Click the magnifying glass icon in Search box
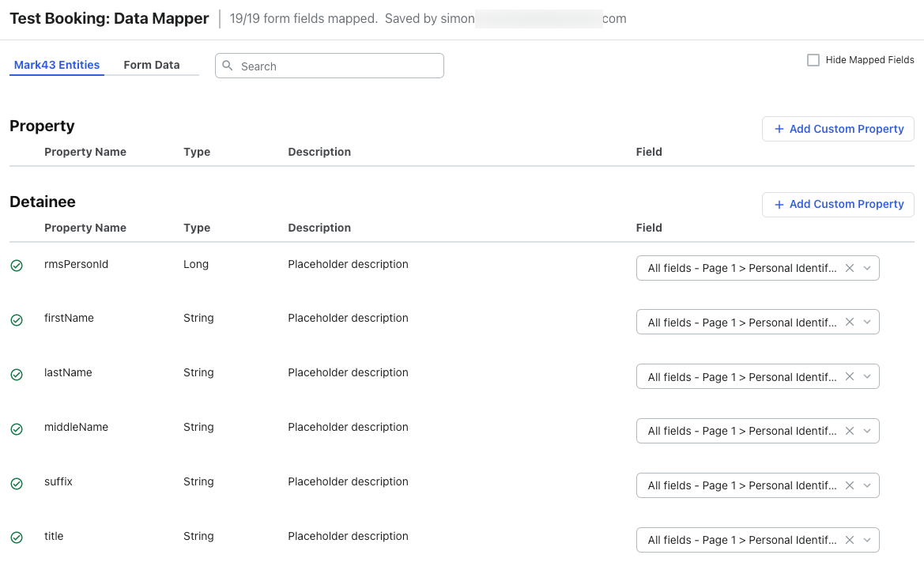The width and height of the screenshot is (924, 566). tap(227, 66)
